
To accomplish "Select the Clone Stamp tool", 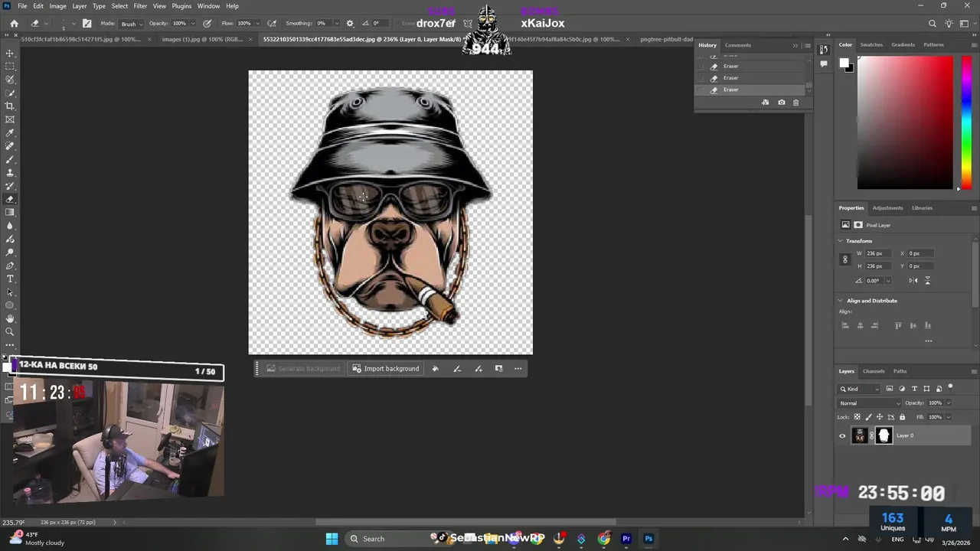I will coord(10,173).
